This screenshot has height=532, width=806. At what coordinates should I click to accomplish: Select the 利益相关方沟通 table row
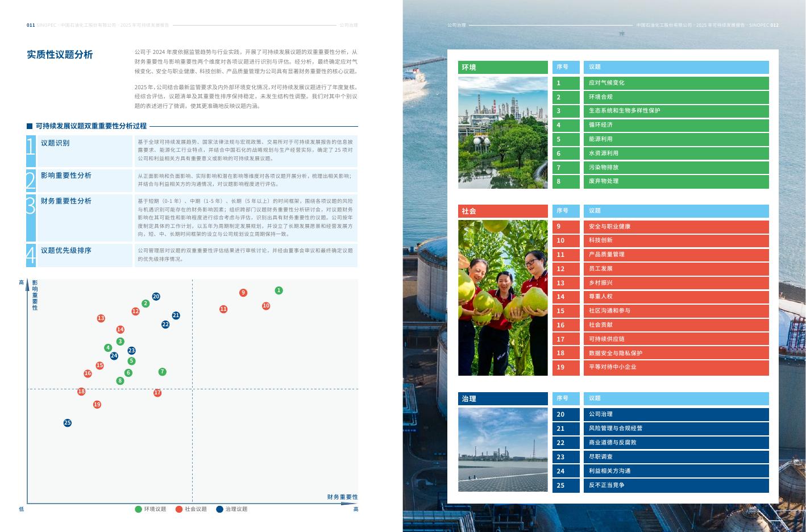660,471
